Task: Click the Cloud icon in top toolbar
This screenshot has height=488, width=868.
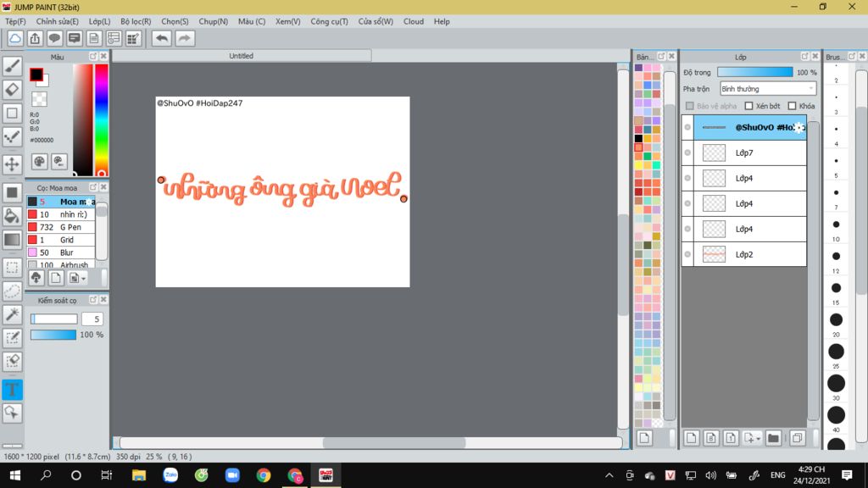Action: coord(15,38)
